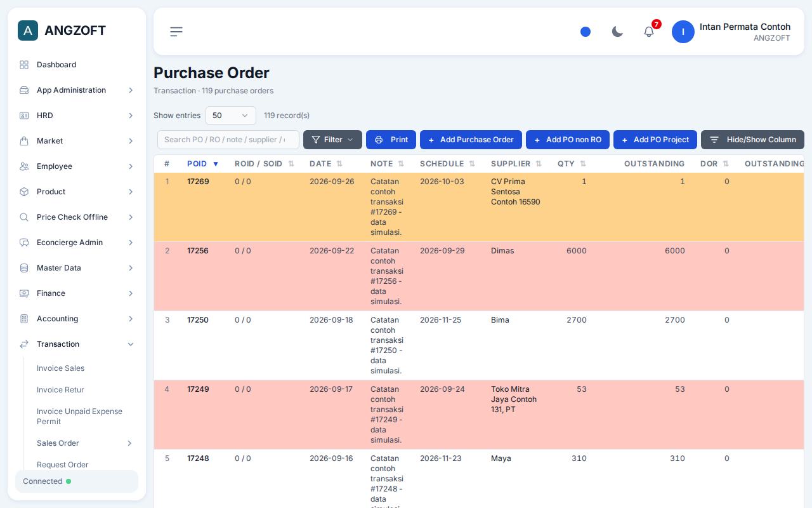Open the notifications bell icon
Screen dimensions: 812x508
tap(649, 32)
